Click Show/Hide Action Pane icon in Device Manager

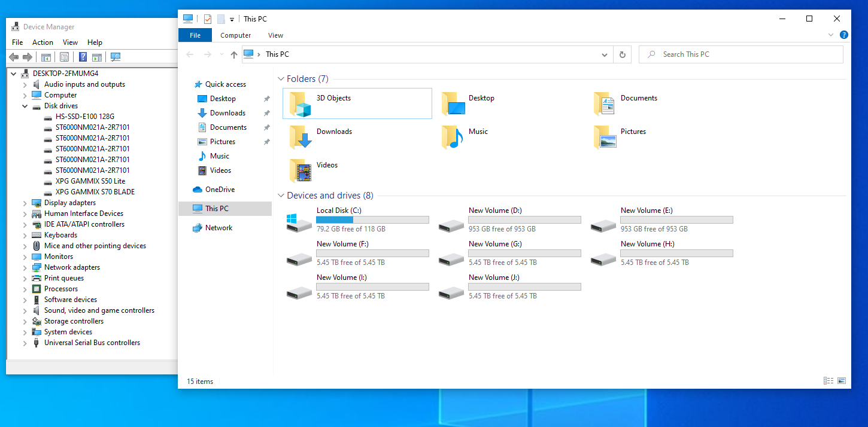click(x=97, y=57)
